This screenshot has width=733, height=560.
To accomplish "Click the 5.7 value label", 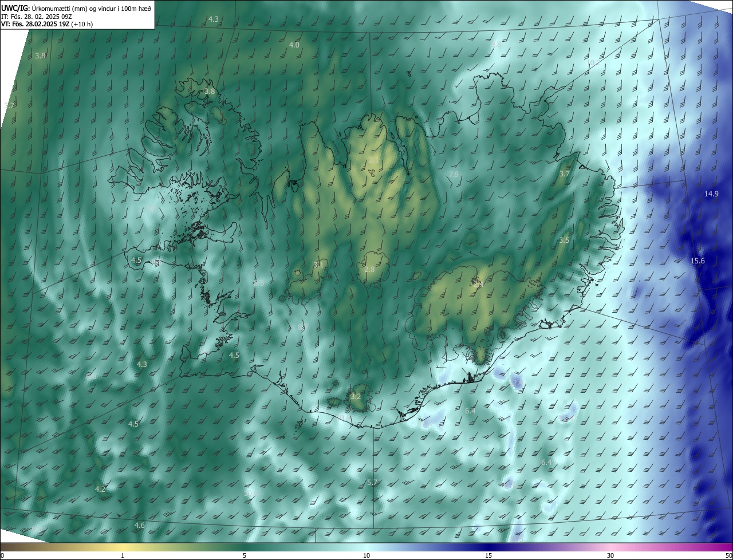I will tap(372, 483).
